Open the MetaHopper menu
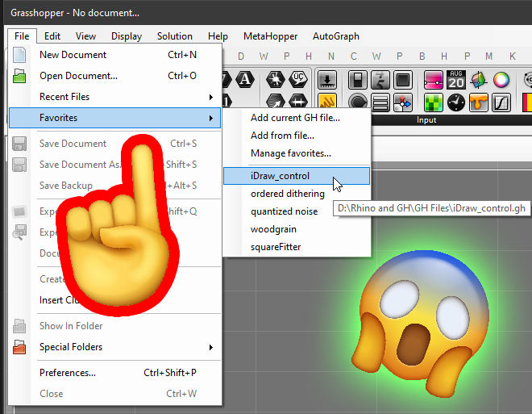The height and width of the screenshot is (414, 532). click(x=270, y=36)
